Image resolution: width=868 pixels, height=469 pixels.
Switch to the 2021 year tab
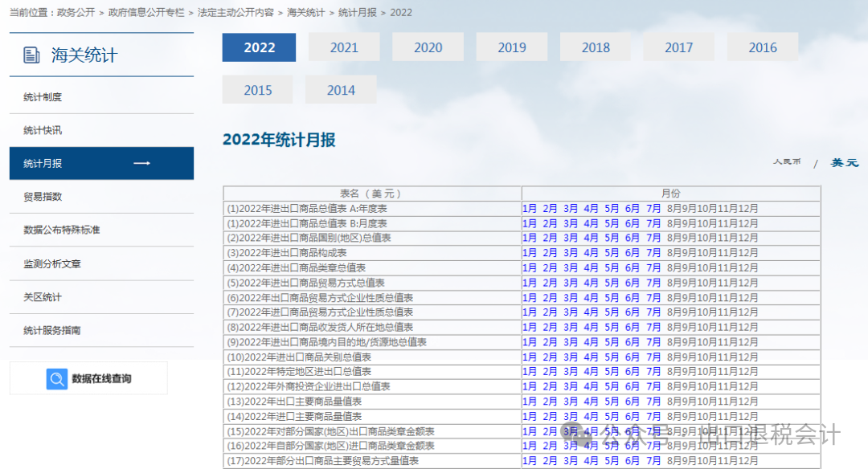(x=344, y=47)
